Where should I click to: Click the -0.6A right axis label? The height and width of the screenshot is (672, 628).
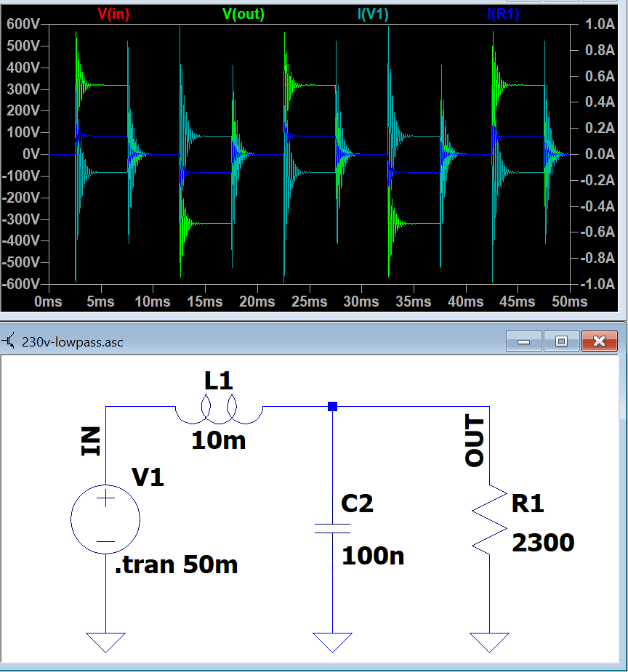pyautogui.click(x=598, y=232)
